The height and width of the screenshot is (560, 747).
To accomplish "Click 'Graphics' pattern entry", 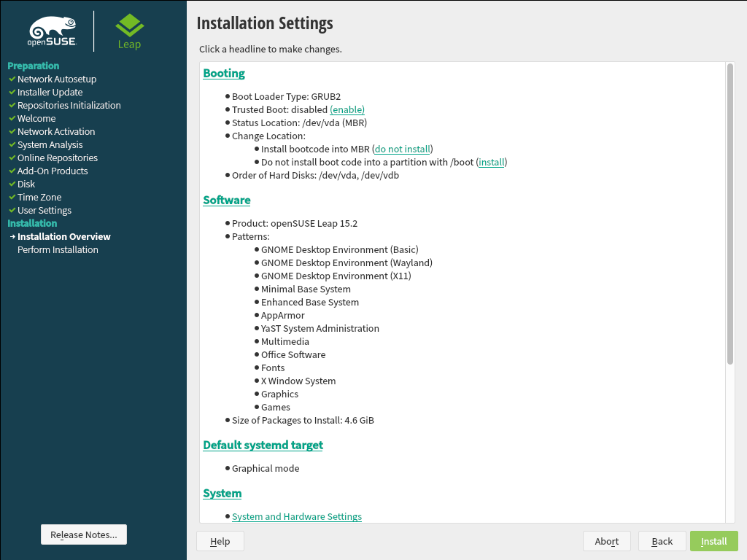I will 279,394.
